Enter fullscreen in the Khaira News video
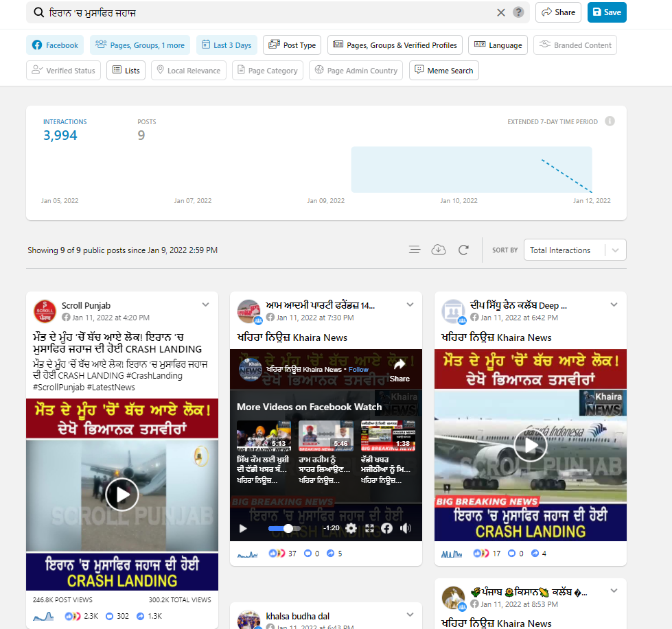Image resolution: width=672 pixels, height=629 pixels. 369,528
